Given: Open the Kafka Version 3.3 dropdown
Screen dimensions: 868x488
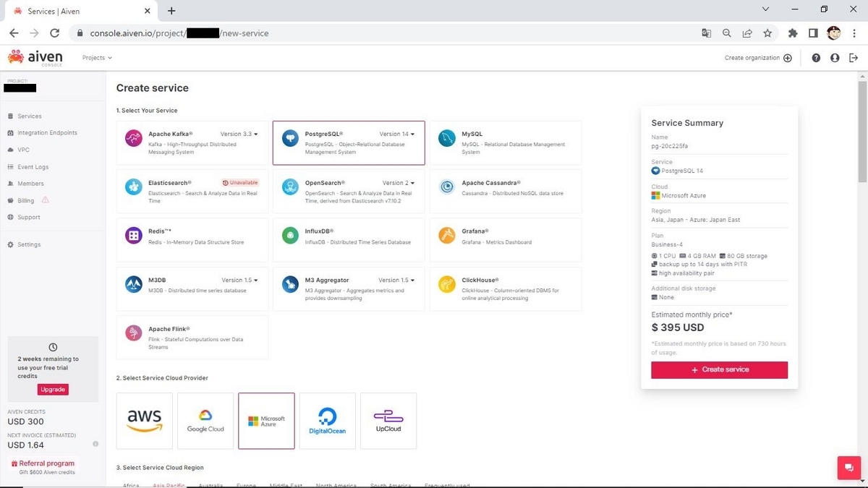Looking at the screenshot, I should tap(239, 134).
